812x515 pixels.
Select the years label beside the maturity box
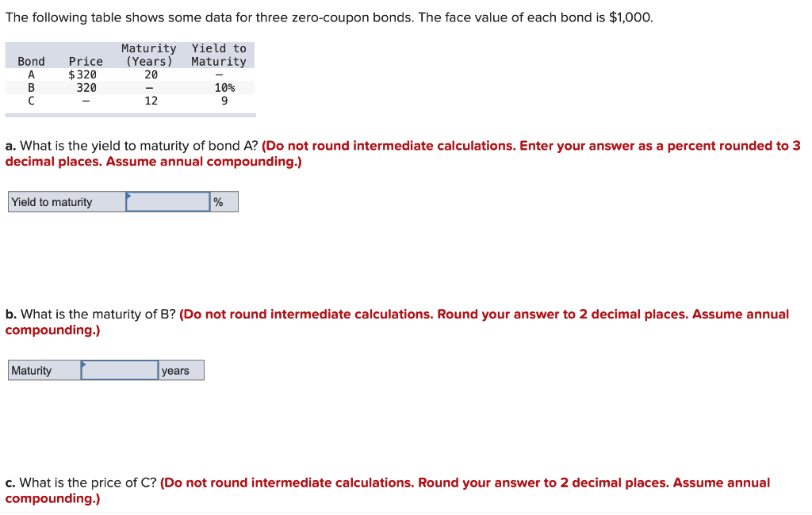tap(176, 370)
